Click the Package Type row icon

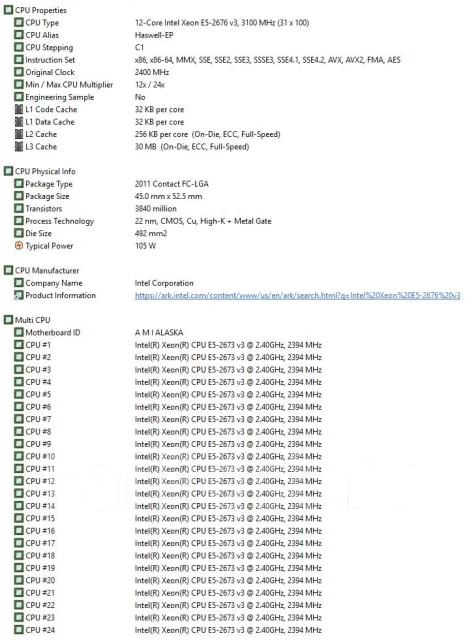tap(19, 184)
